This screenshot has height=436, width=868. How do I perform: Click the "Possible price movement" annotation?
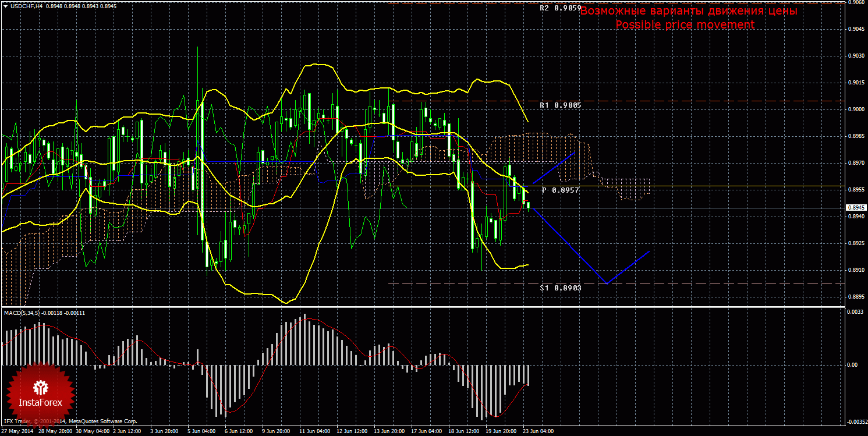tap(685, 25)
